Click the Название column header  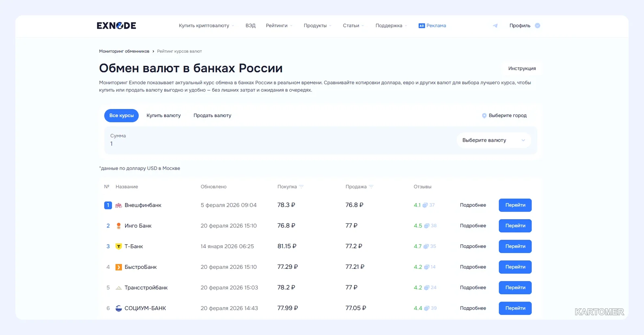pos(127,187)
